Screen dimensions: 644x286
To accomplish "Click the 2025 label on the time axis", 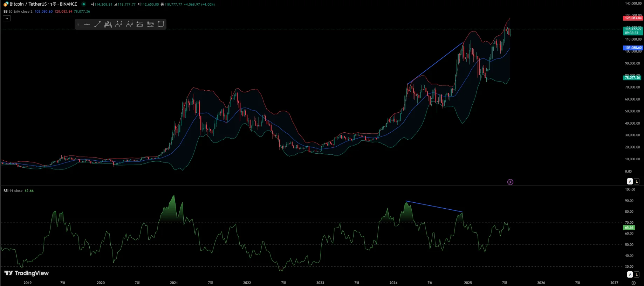I will (468, 282).
